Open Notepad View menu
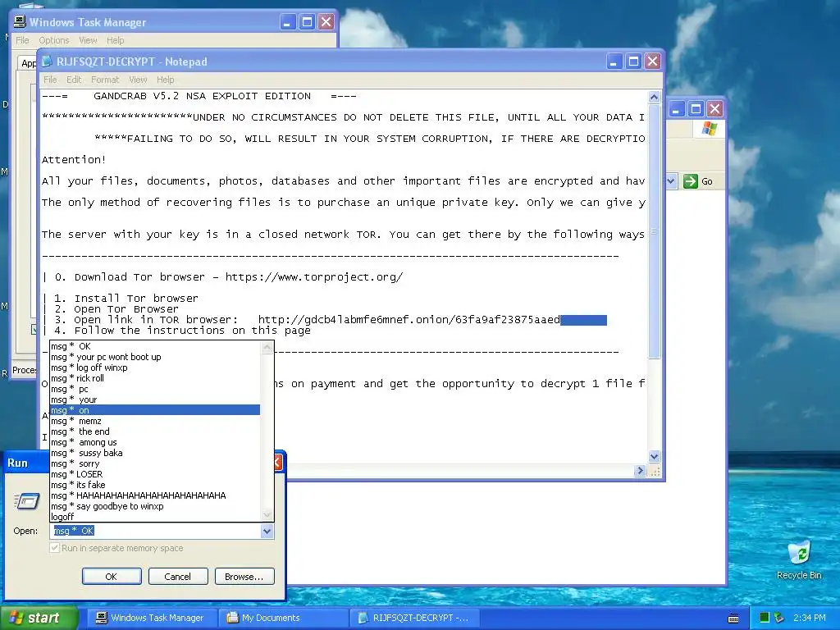The height and width of the screenshot is (630, 840). (x=138, y=80)
